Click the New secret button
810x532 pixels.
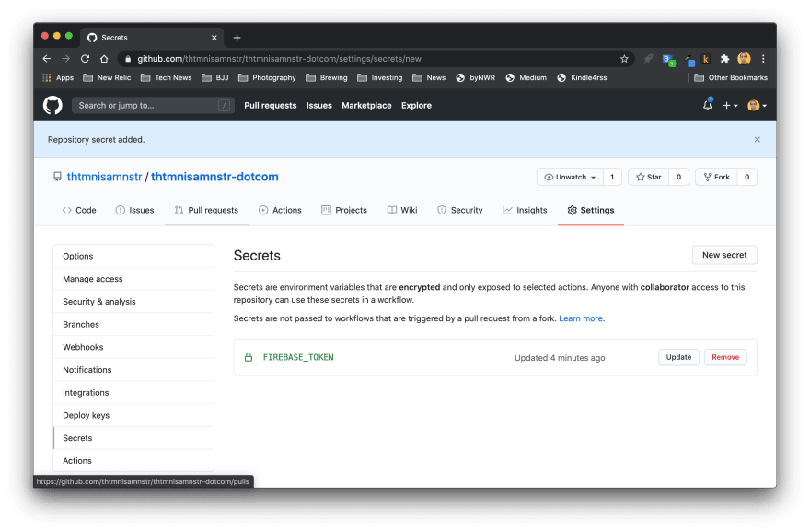(723, 255)
